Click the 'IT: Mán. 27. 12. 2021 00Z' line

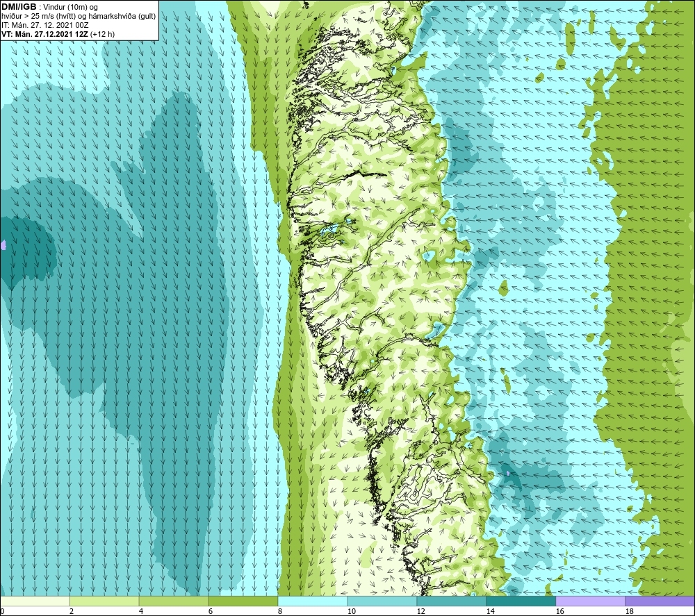tap(44, 25)
